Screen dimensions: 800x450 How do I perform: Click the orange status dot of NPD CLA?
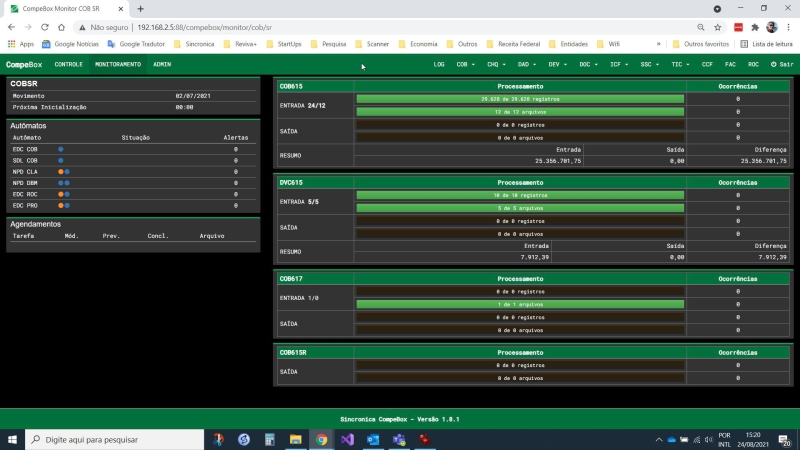pyautogui.click(x=61, y=172)
